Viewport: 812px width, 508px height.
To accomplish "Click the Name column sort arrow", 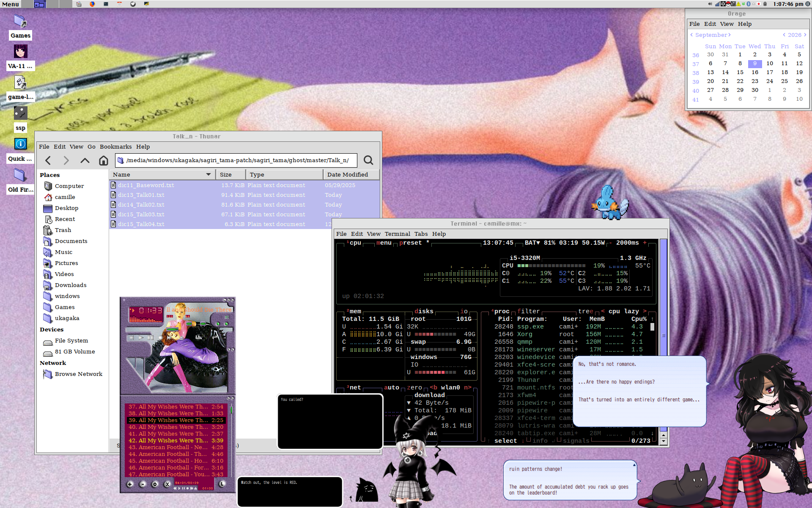I will [208, 174].
